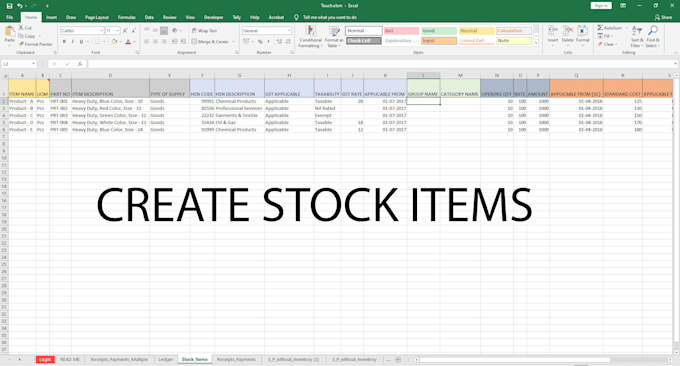The image size is (680, 366).
Task: Click the new sheet plus icon
Action: [398, 359]
